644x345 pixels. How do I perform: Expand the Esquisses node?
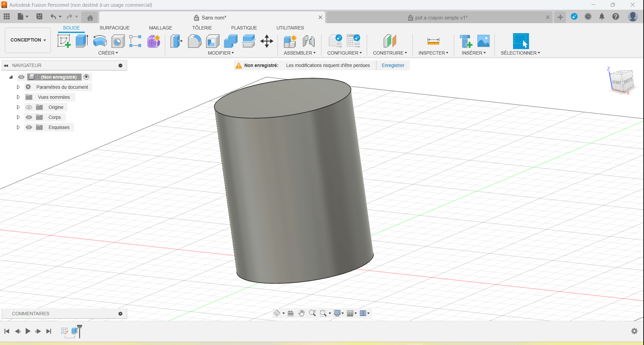pyautogui.click(x=18, y=127)
